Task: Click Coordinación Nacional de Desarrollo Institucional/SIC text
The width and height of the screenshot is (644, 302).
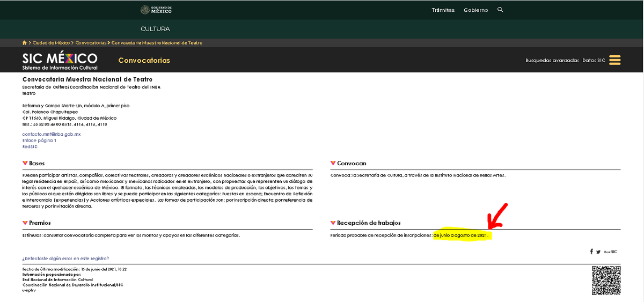Action: (x=72, y=285)
